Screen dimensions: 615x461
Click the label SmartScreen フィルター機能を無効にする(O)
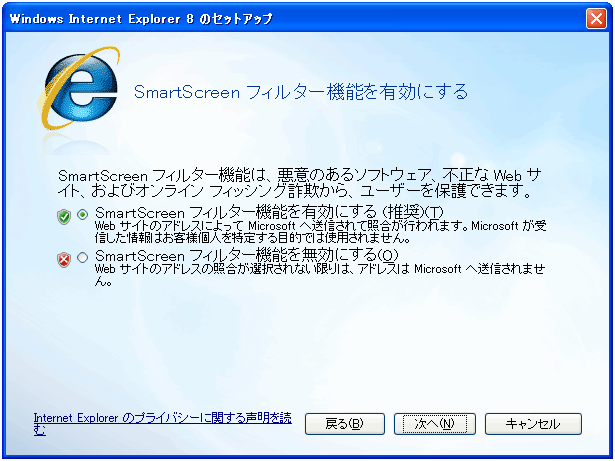click(247, 256)
